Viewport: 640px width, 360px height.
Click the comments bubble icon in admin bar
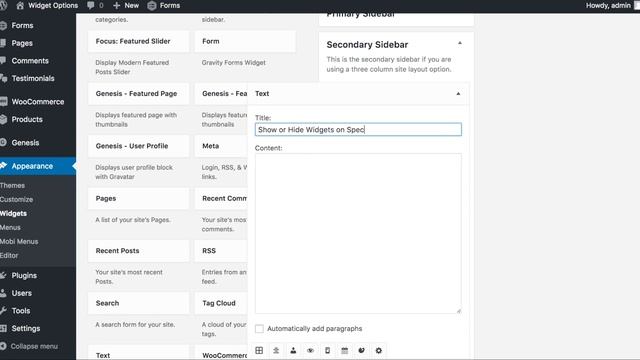pos(91,5)
